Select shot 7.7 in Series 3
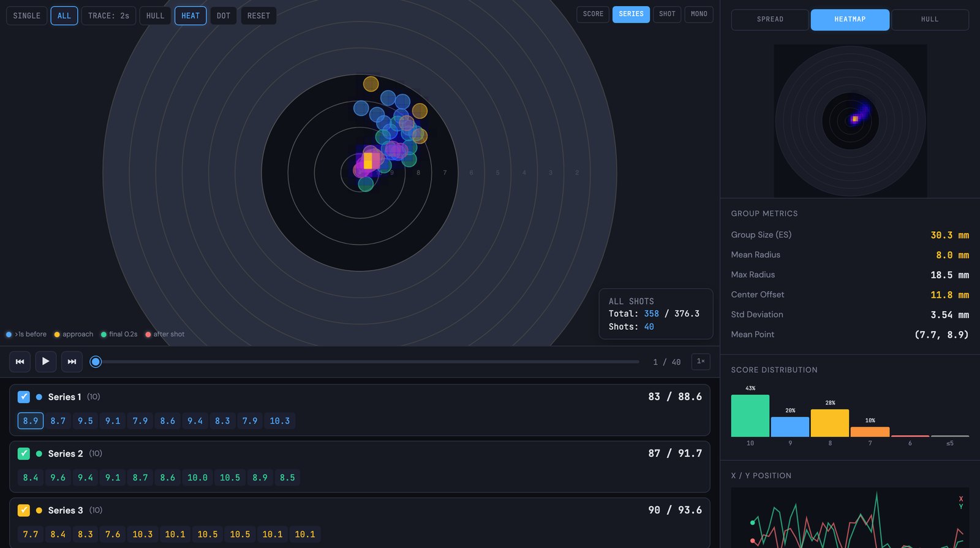 pos(31,535)
